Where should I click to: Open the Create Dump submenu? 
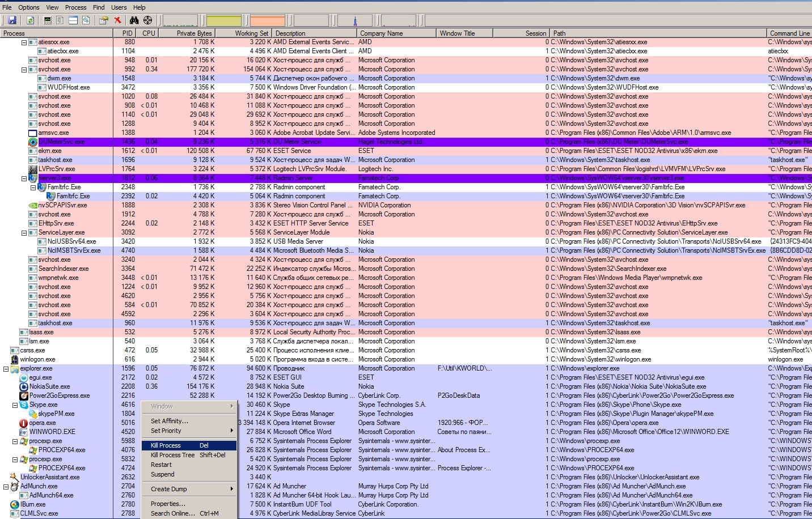189,489
